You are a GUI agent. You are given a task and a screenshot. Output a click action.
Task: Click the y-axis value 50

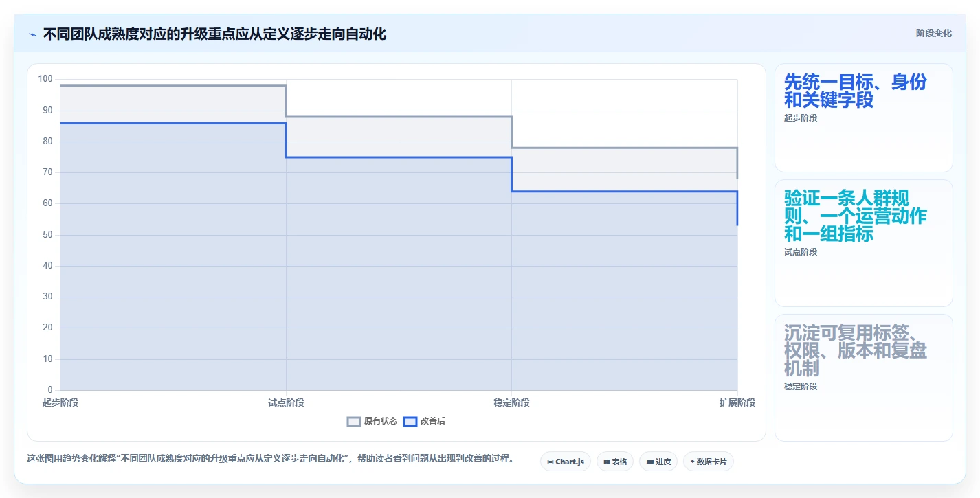click(47, 235)
